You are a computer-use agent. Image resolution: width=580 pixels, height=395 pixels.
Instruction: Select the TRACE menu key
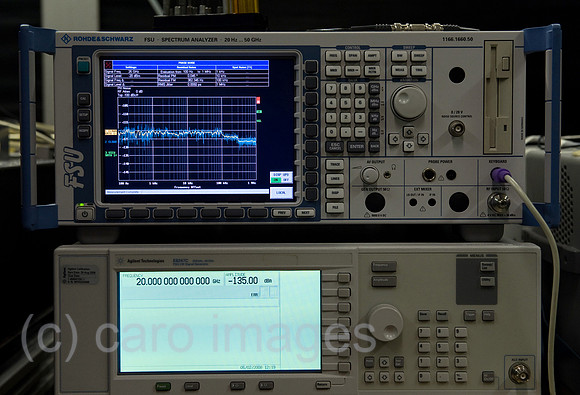[x=335, y=164]
